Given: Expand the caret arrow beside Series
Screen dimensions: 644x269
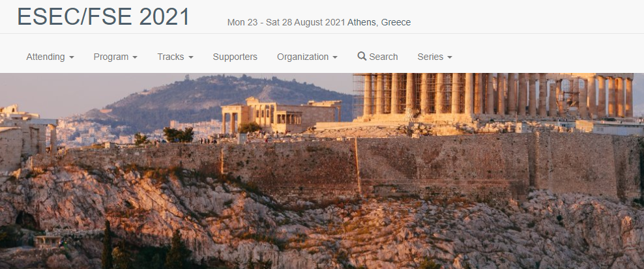Looking at the screenshot, I should point(450,57).
